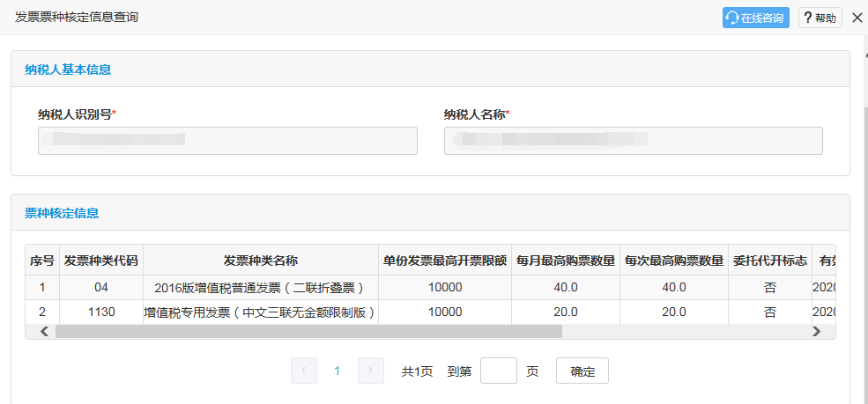The height and width of the screenshot is (404, 868).
Task: Click the 纳税人名称 input field
Action: point(633,141)
